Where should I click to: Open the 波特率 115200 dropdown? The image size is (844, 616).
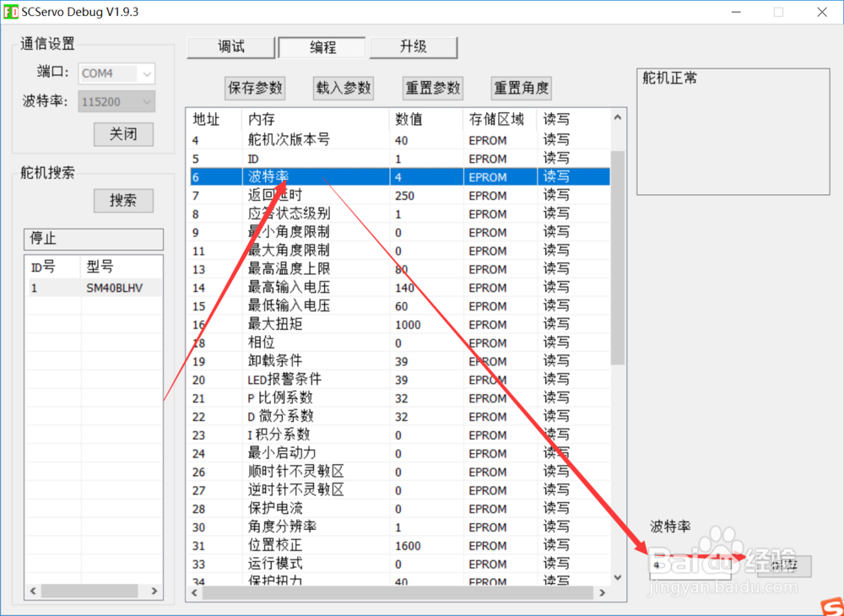(x=116, y=101)
